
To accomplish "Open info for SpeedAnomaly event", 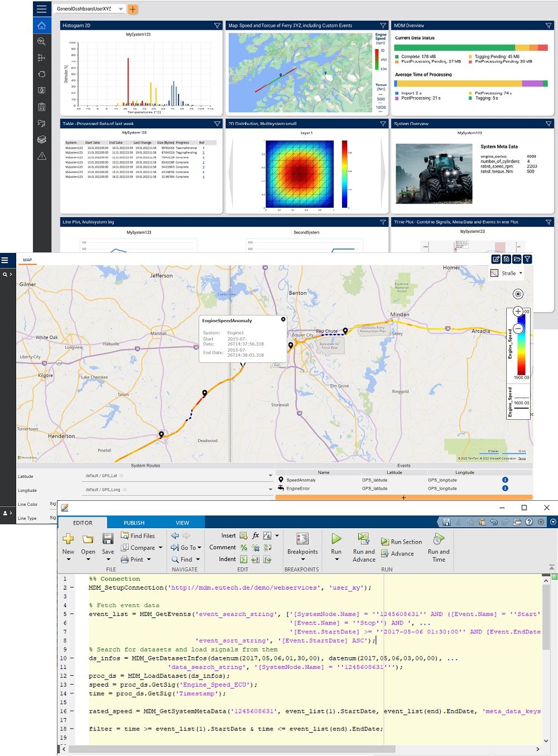I will [x=505, y=480].
